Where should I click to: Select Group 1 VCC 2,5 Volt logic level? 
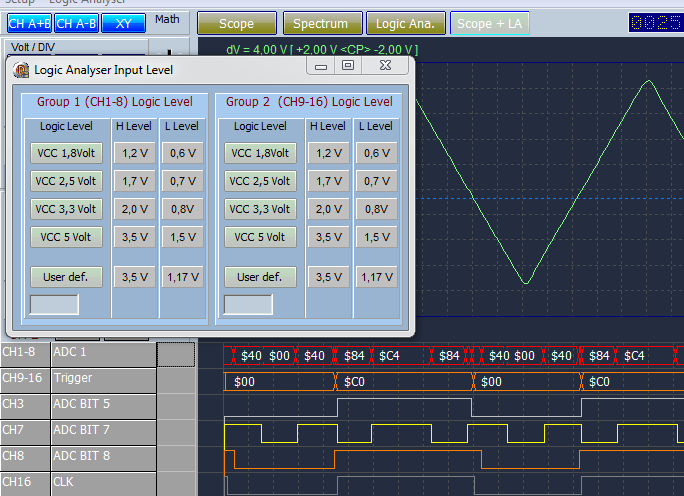point(66,181)
